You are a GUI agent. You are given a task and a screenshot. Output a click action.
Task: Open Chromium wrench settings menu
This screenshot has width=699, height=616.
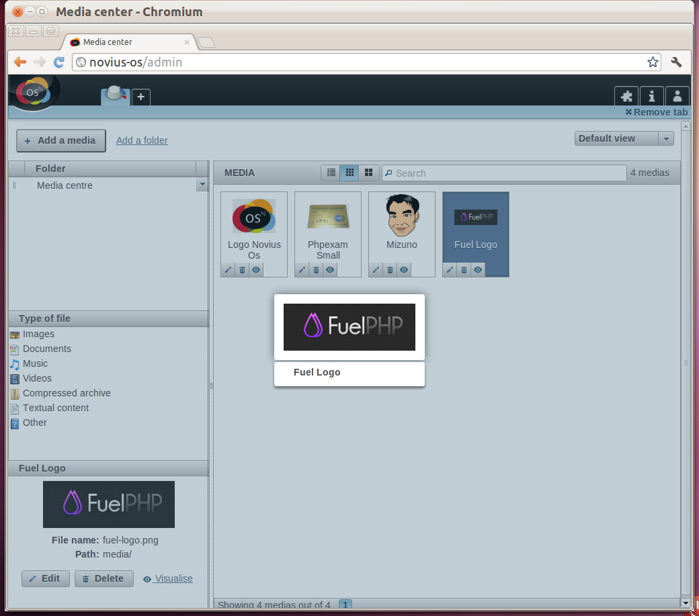tap(676, 62)
